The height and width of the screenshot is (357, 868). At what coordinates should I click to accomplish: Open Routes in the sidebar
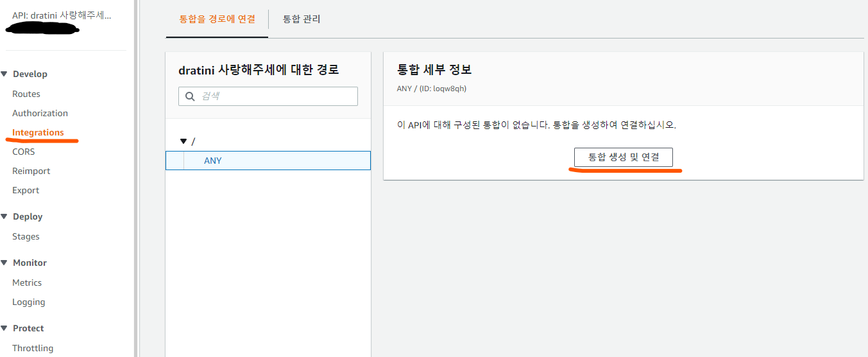26,94
